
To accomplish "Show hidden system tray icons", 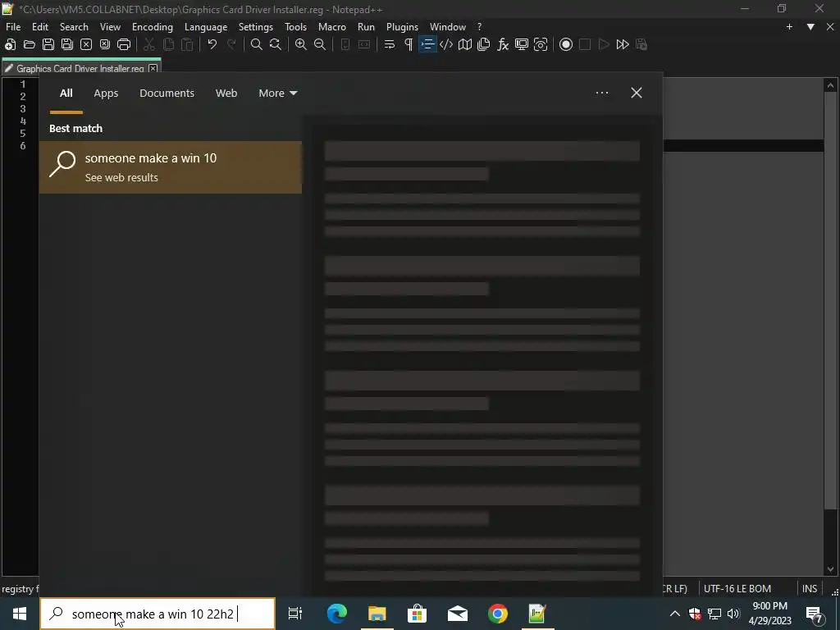I will point(675,614).
